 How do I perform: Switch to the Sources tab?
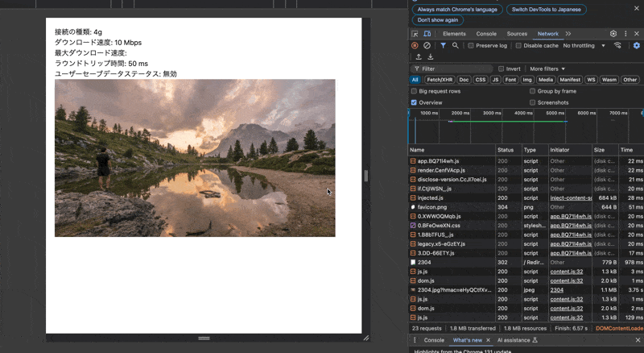[x=517, y=34]
